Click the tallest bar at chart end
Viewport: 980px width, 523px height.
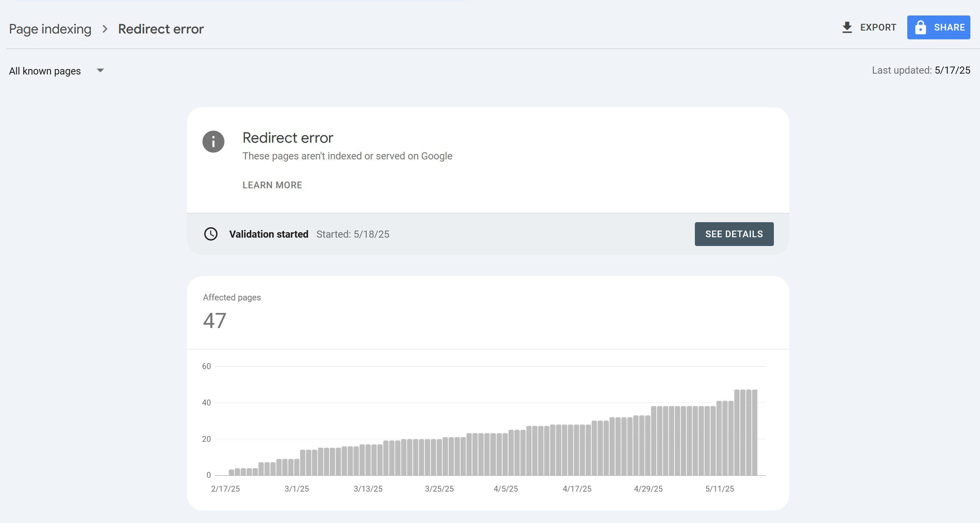(755, 432)
